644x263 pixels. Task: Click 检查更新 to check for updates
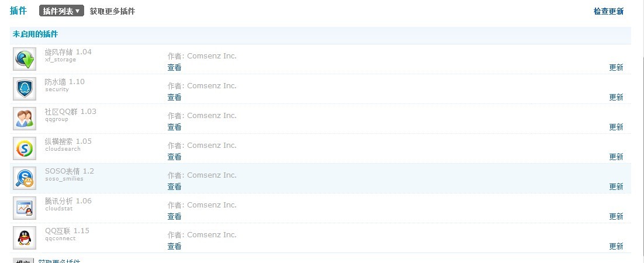point(608,11)
